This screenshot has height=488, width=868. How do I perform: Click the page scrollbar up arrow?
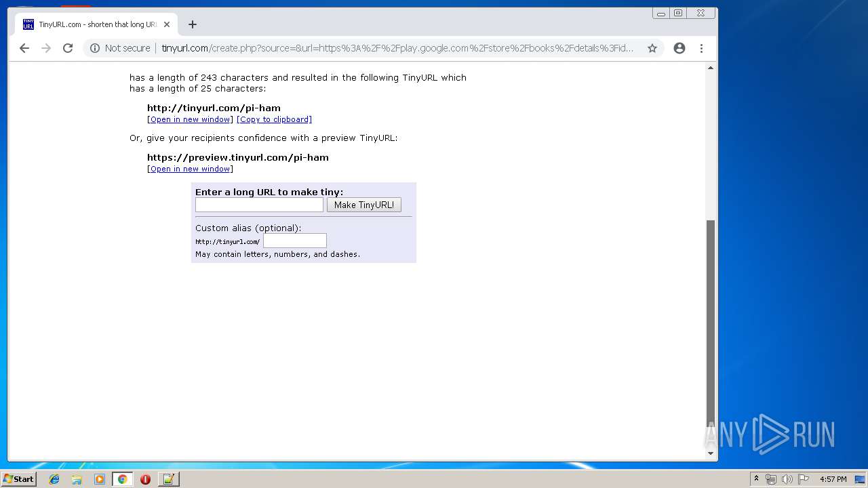[711, 68]
